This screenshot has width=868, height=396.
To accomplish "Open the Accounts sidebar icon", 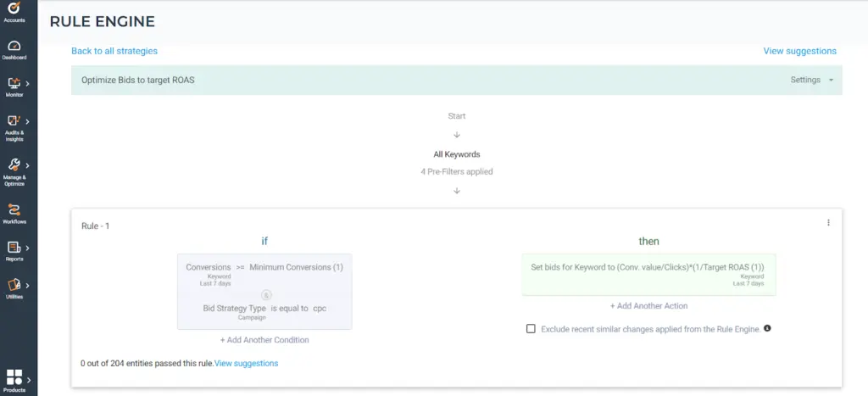I will tap(14, 8).
